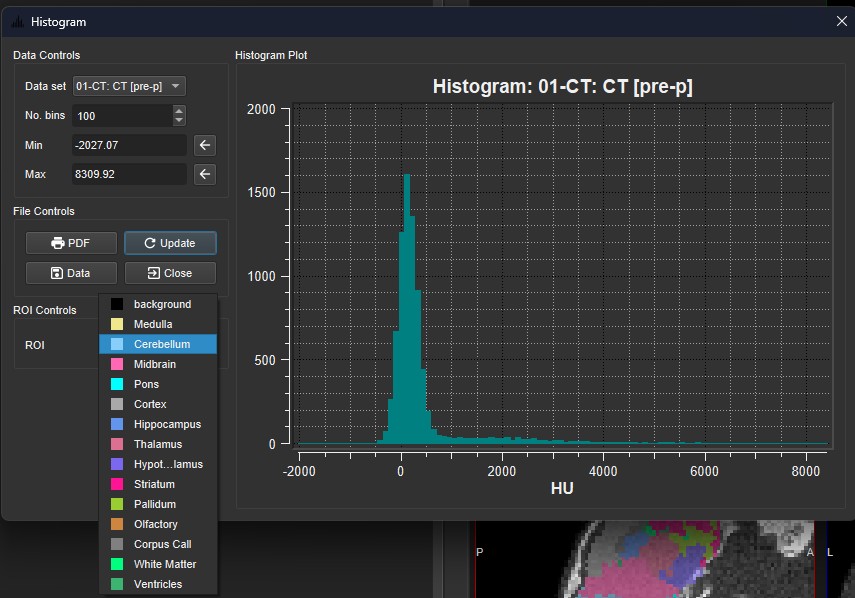Select Cortex from the ROI list
Image resolution: width=855 pixels, height=598 pixels.
click(x=158, y=404)
